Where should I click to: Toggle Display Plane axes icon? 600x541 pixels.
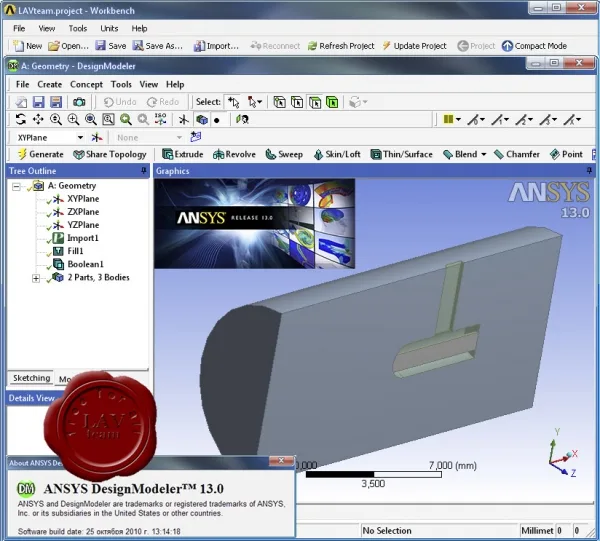pyautogui.click(x=184, y=120)
